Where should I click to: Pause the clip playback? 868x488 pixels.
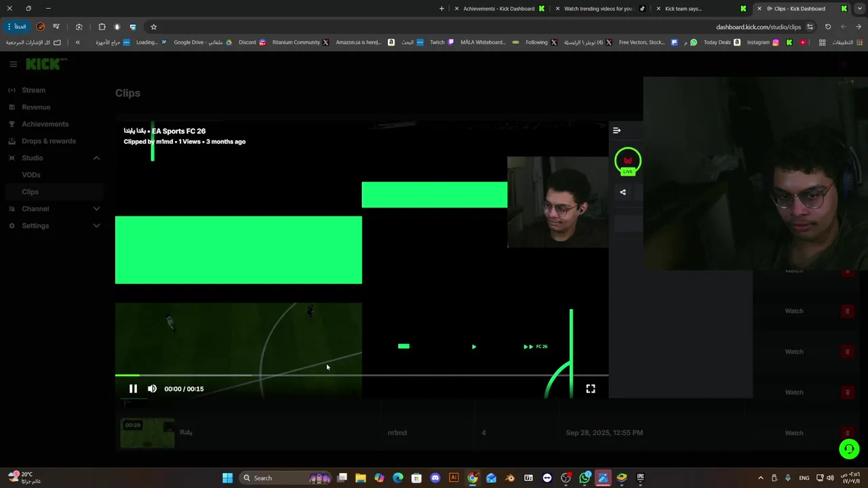pyautogui.click(x=133, y=388)
